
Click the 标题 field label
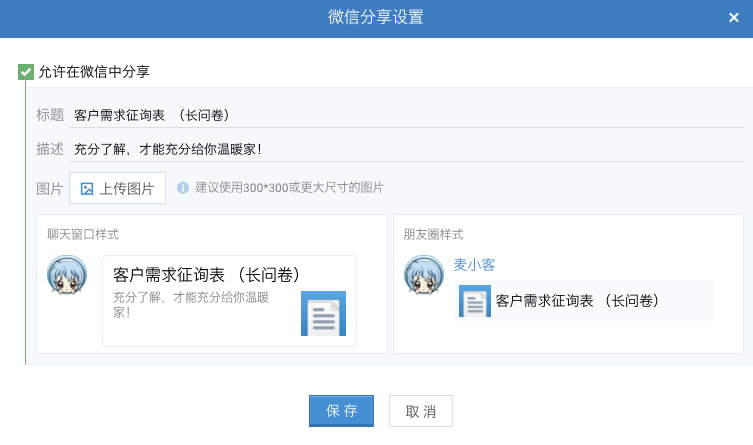pos(50,115)
